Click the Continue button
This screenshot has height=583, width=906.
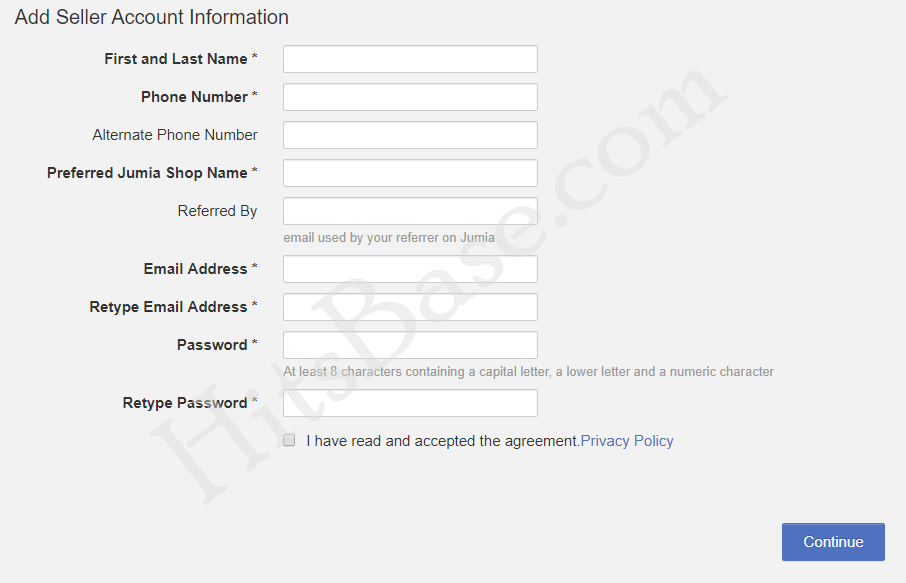tap(833, 541)
